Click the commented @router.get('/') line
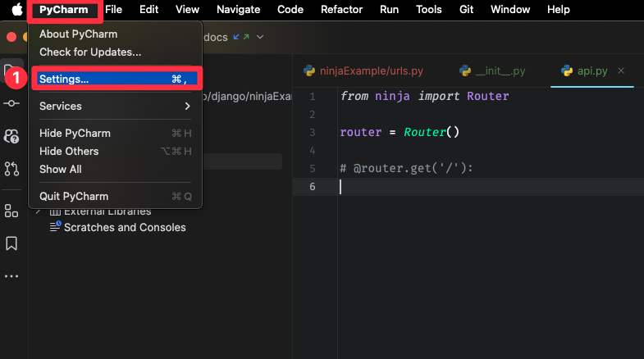 coord(407,168)
